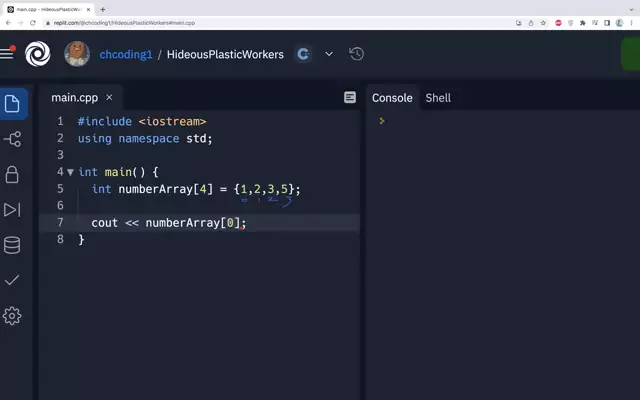Click the replit.com address bar
This screenshot has height=400, width=640.
tap(124, 23)
